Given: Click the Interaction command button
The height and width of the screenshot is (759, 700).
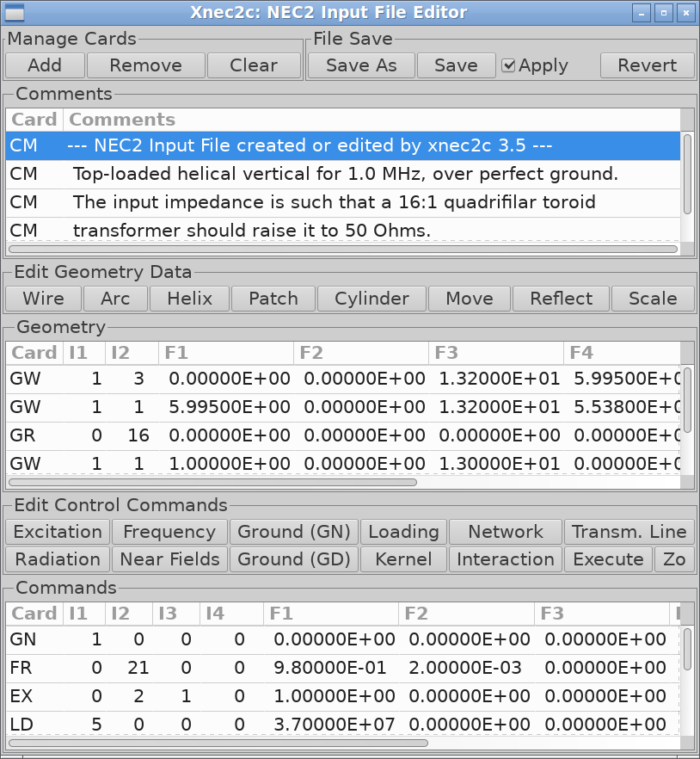Looking at the screenshot, I should point(506,559).
